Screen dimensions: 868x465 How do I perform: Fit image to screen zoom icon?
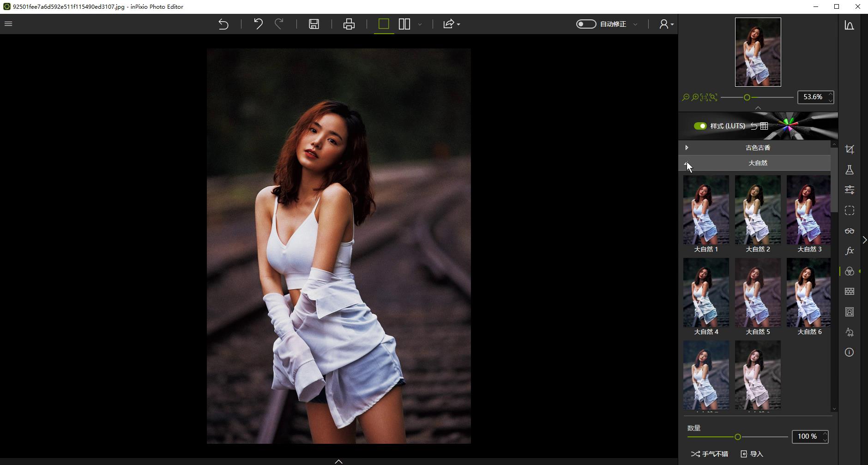[713, 97]
